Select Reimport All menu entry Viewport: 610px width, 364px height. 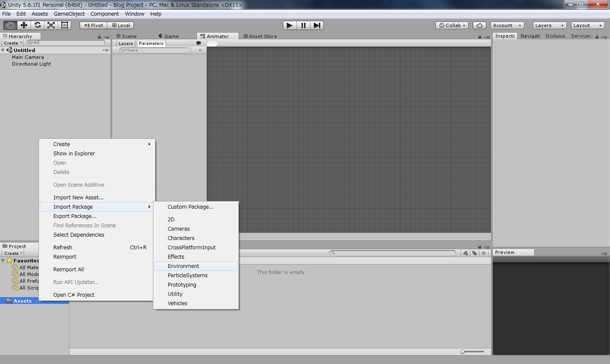pyautogui.click(x=97, y=270)
